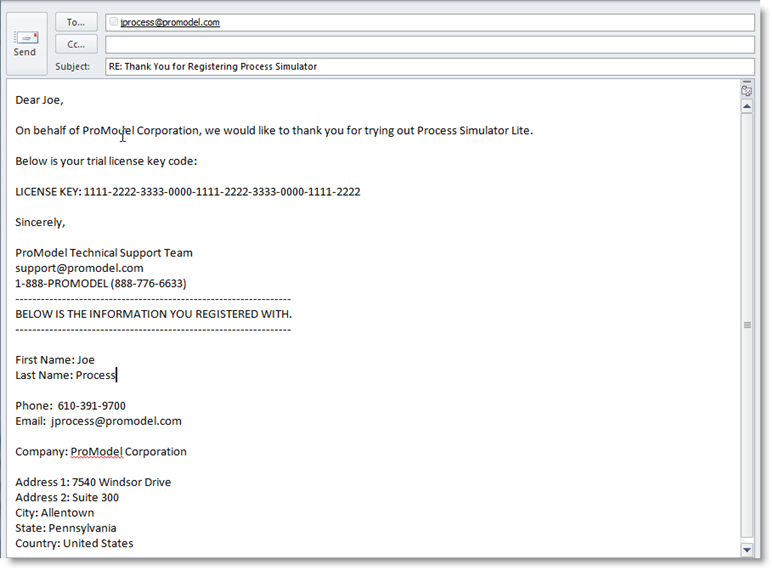Click the 'State: Pennsylvania' line
The image size is (772, 570).
click(66, 528)
